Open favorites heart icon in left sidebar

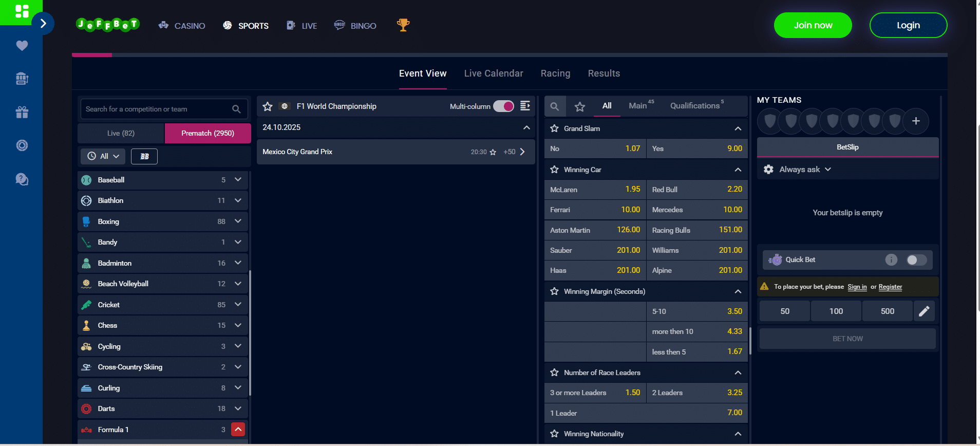(x=22, y=46)
